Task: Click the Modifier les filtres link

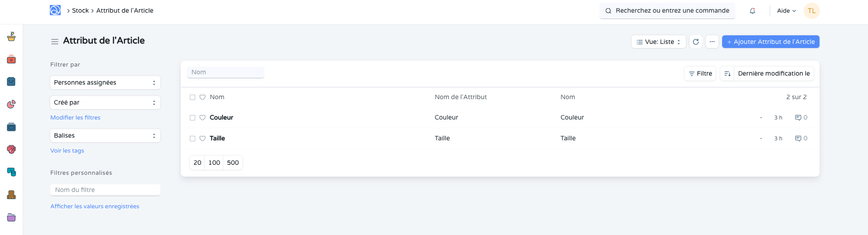Action: pyautogui.click(x=75, y=118)
